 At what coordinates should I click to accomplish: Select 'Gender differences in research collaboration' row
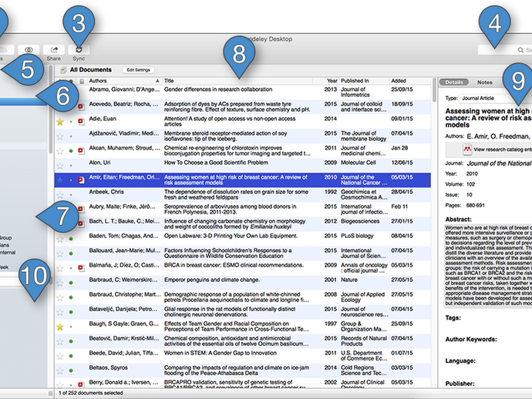tap(243, 92)
